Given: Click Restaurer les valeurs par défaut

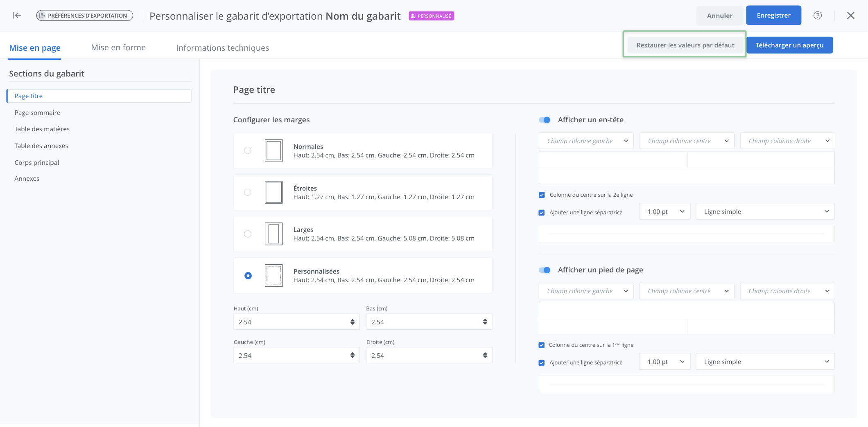Looking at the screenshot, I should 685,45.
